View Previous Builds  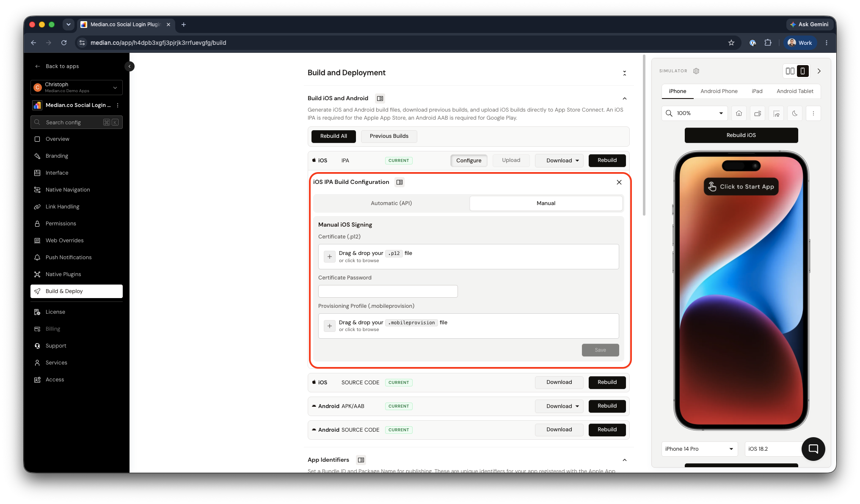[x=389, y=136]
